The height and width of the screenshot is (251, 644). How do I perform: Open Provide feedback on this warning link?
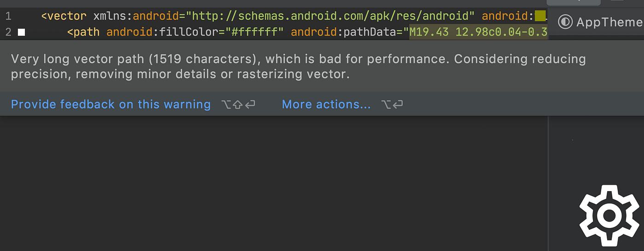click(111, 105)
